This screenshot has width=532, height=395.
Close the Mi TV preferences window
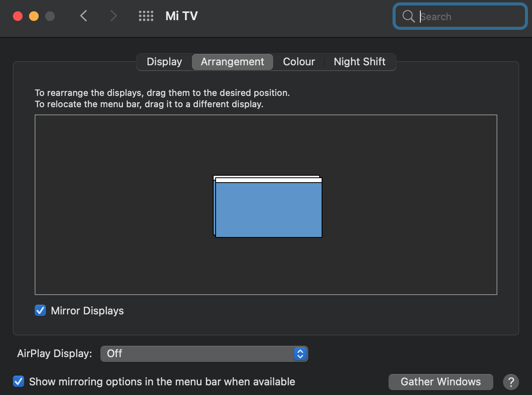(x=18, y=16)
